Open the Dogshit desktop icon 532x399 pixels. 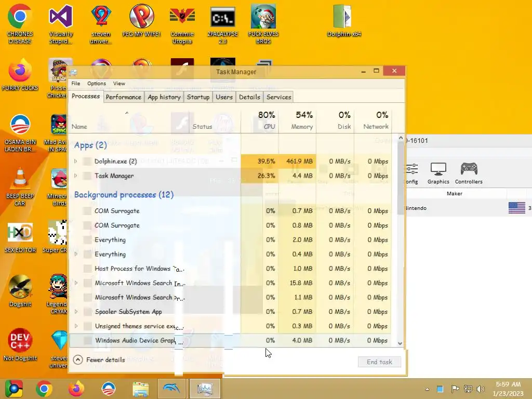[20, 290]
